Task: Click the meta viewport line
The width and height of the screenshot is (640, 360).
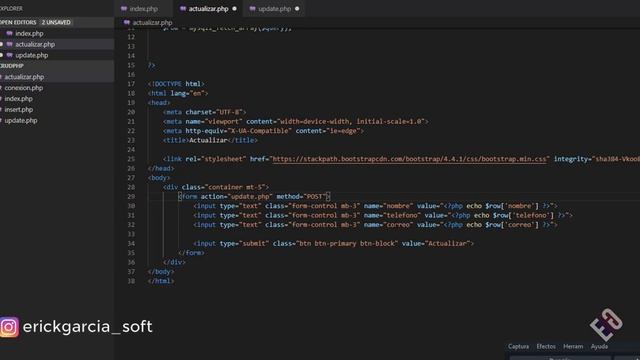Action: tap(296, 122)
